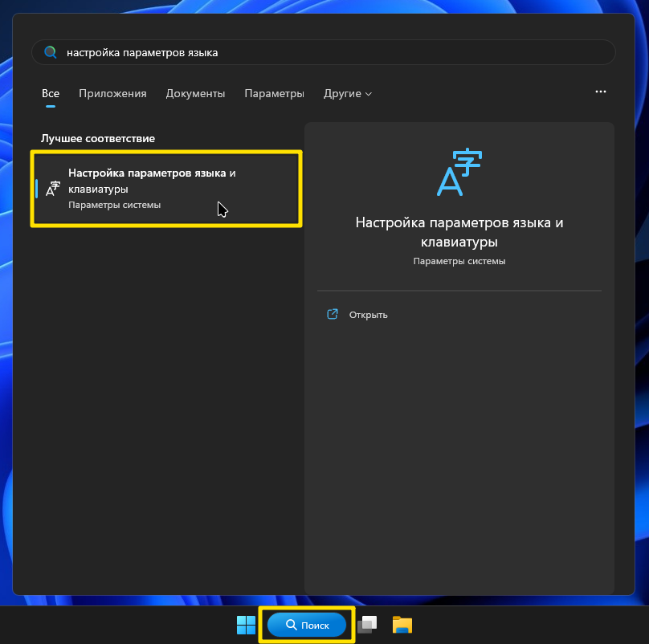Open the best match language settings result
The image size is (649, 644).
click(166, 188)
